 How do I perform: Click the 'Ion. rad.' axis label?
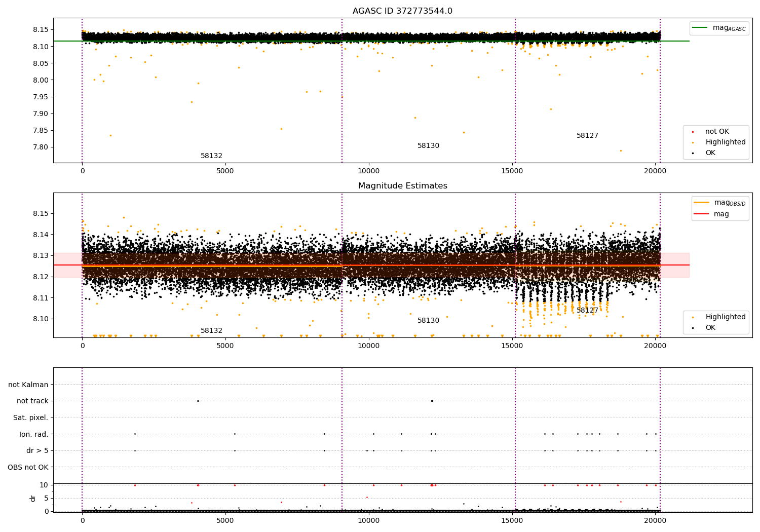point(34,434)
